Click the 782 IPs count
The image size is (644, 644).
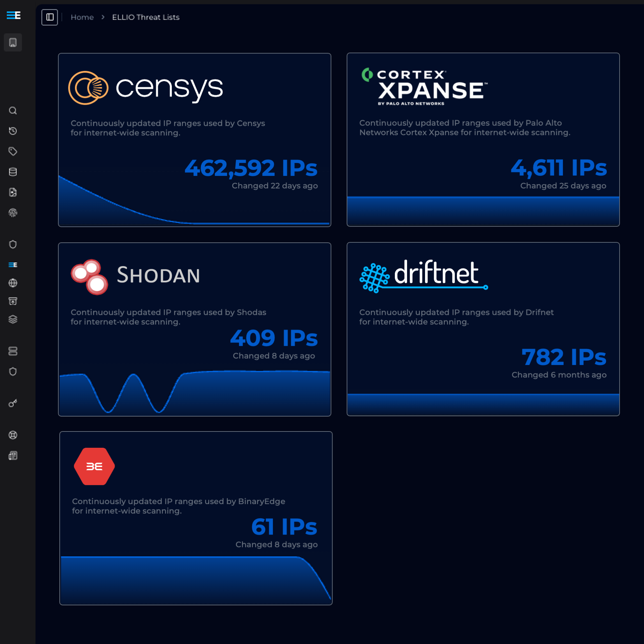pos(564,357)
